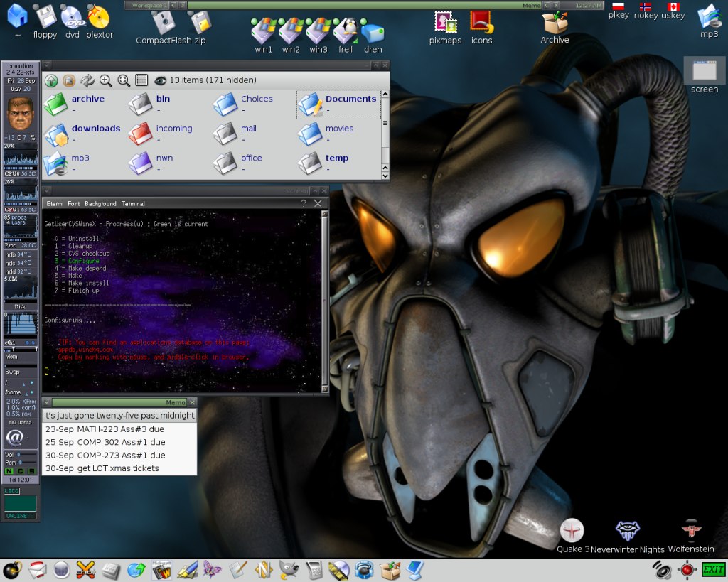Image resolution: width=728 pixels, height=582 pixels.
Task: Switch filer to details list view
Action: [x=141, y=80]
